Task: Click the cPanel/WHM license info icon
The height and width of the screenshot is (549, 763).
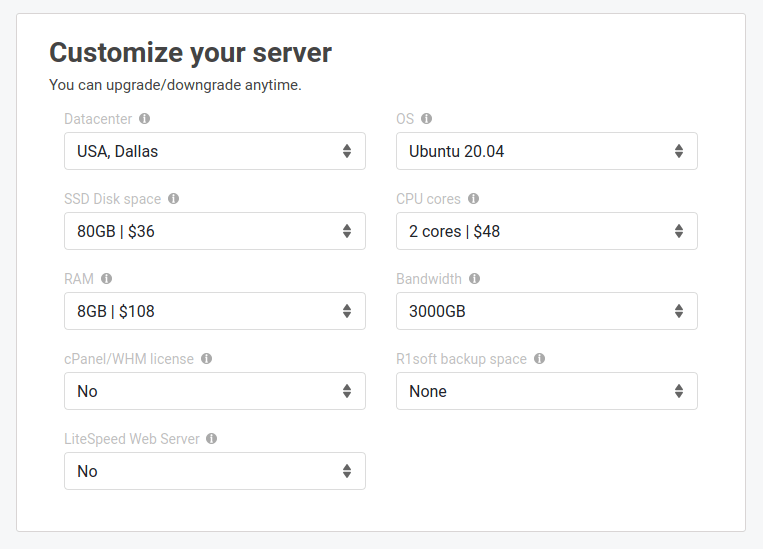Action: [207, 359]
